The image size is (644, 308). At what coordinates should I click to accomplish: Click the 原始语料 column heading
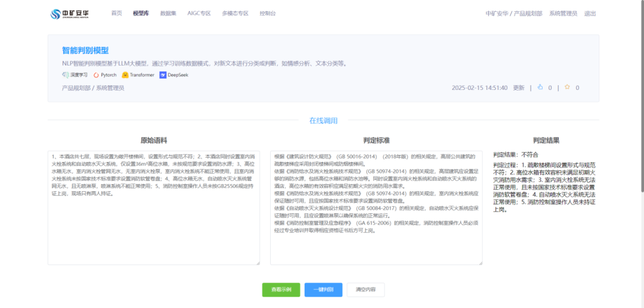(x=154, y=140)
